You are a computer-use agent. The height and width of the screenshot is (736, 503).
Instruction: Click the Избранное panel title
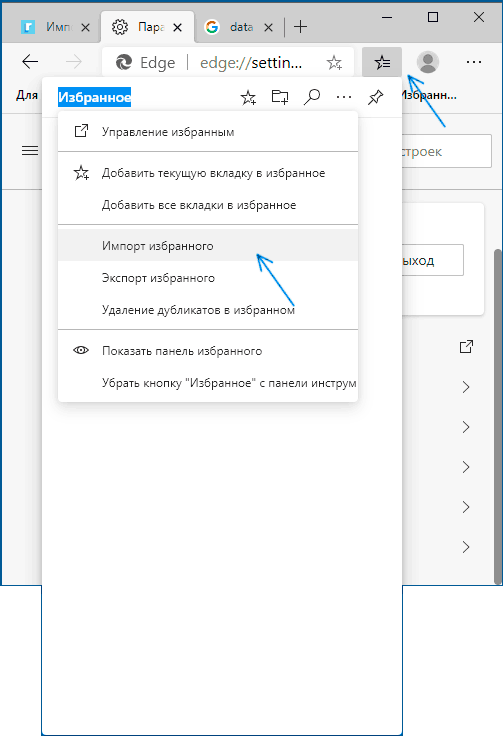point(94,97)
